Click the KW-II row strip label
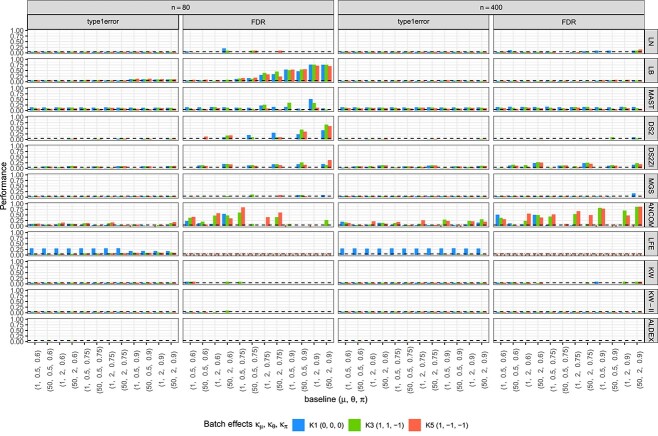 pos(650,301)
